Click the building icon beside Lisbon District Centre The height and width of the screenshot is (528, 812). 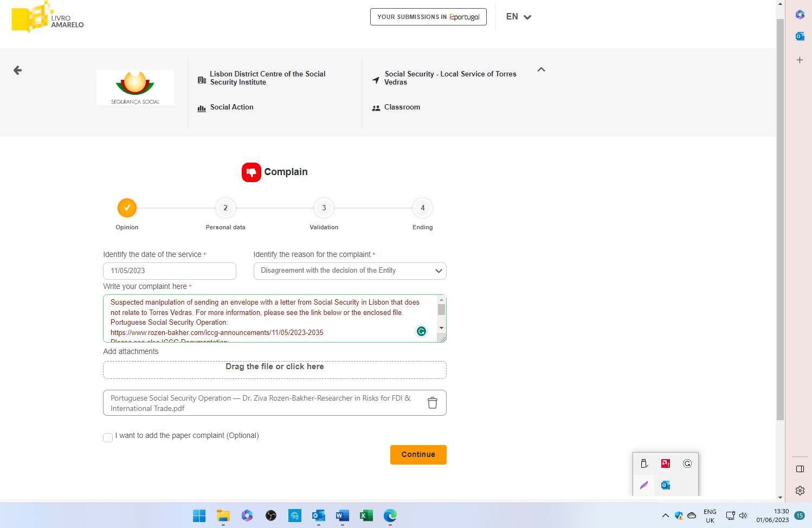pyautogui.click(x=202, y=80)
